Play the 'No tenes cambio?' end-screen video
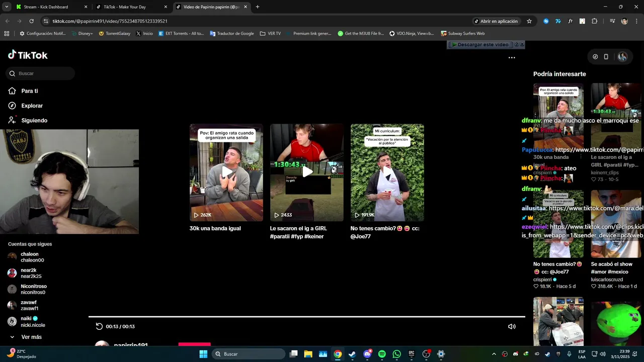The image size is (644, 362). click(x=387, y=172)
